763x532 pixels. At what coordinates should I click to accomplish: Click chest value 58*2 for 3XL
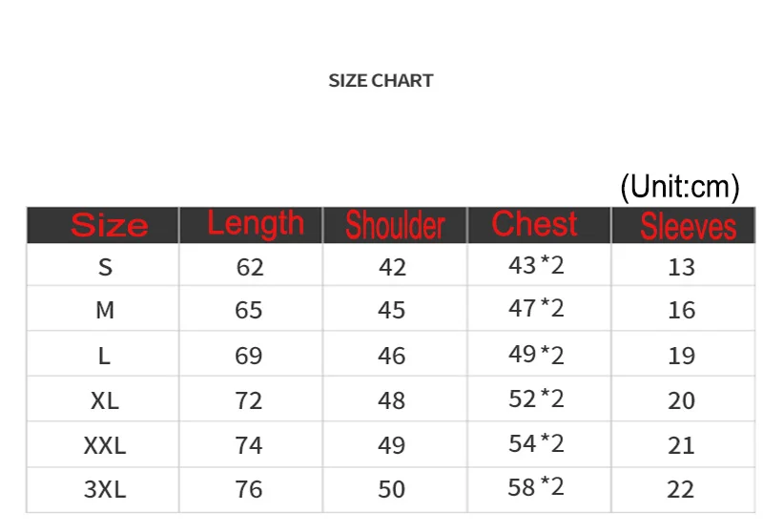pos(536,487)
